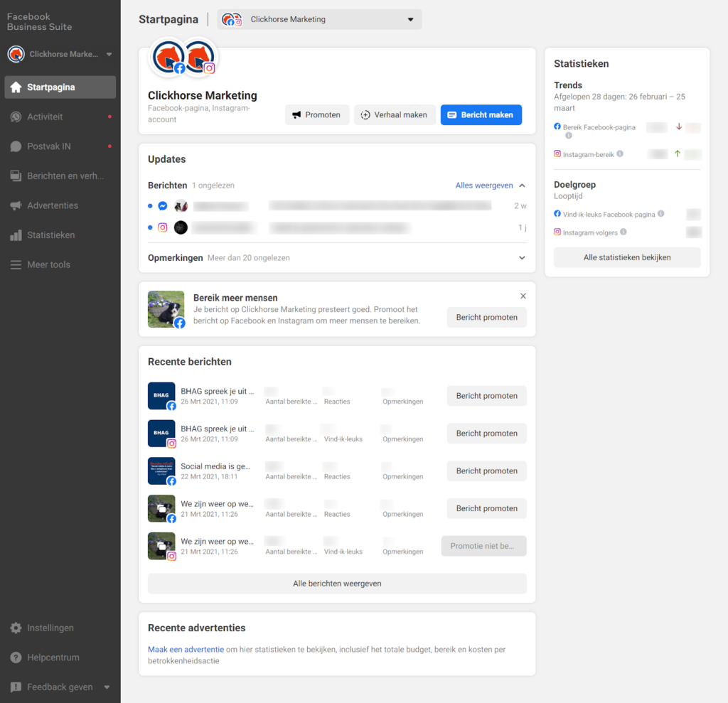Expand the Opmerkingen section chevron
This screenshot has width=728, height=703.
click(522, 258)
